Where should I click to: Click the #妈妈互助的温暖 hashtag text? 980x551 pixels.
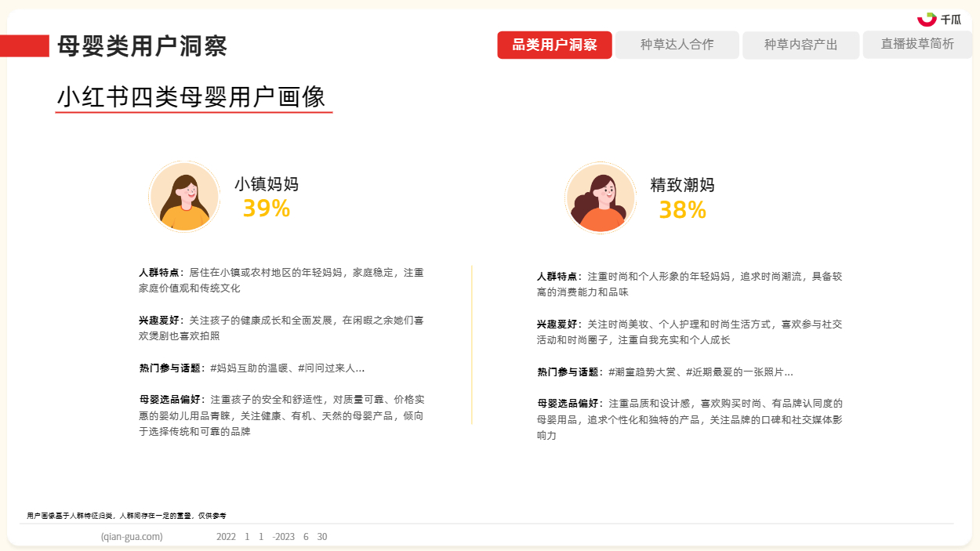pyautogui.click(x=251, y=368)
